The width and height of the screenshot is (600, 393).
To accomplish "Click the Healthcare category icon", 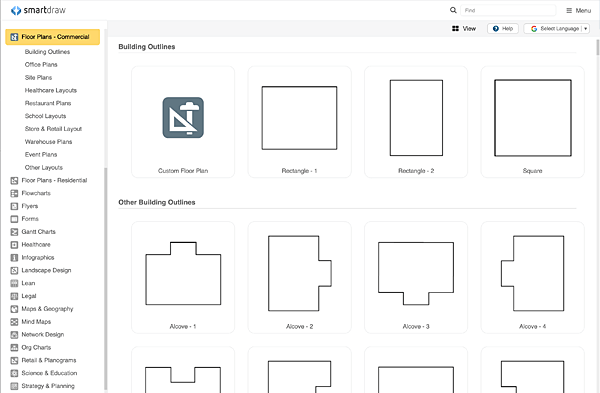I will coord(14,245).
